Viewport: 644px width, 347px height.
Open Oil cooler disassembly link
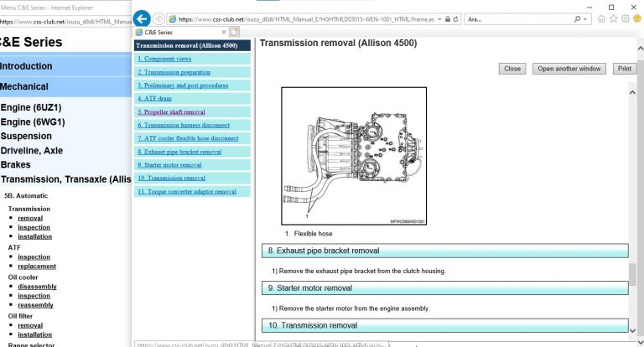click(37, 286)
